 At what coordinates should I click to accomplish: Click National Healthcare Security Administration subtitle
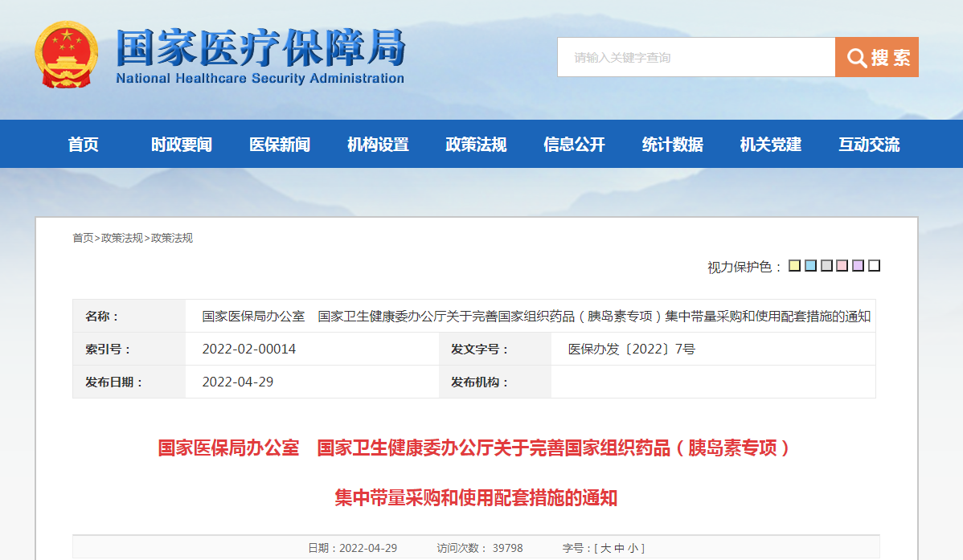coord(260,79)
